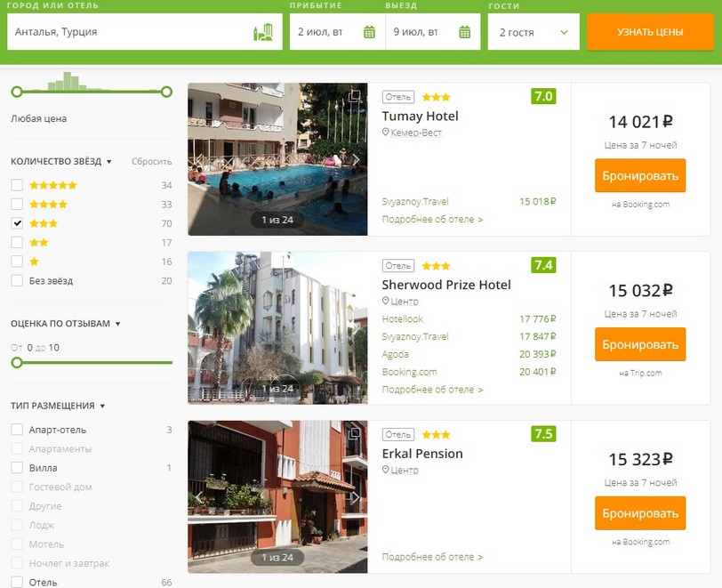Enable the Без звёзд filter checkbox
Image resolution: width=722 pixels, height=588 pixels.
pos(17,280)
